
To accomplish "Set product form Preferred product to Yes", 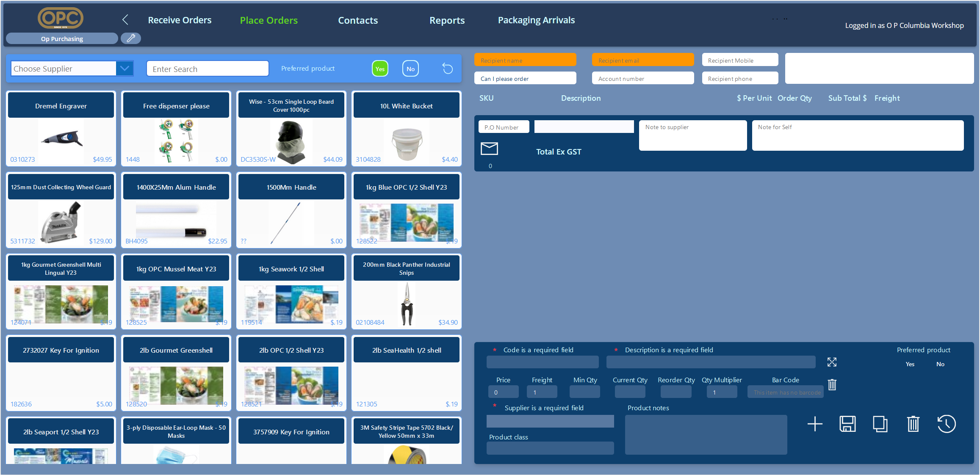I will (x=910, y=364).
